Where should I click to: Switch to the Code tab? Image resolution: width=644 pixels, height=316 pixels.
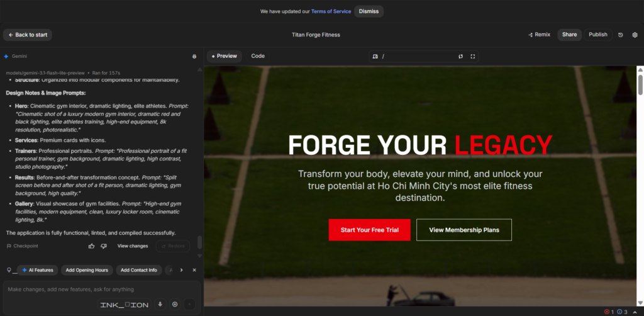click(258, 56)
